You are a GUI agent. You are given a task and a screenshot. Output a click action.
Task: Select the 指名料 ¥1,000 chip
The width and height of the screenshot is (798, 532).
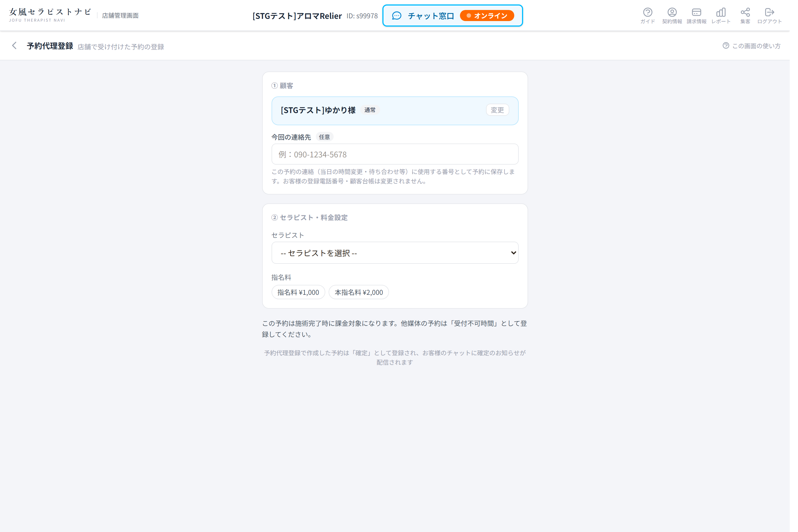(301, 295)
